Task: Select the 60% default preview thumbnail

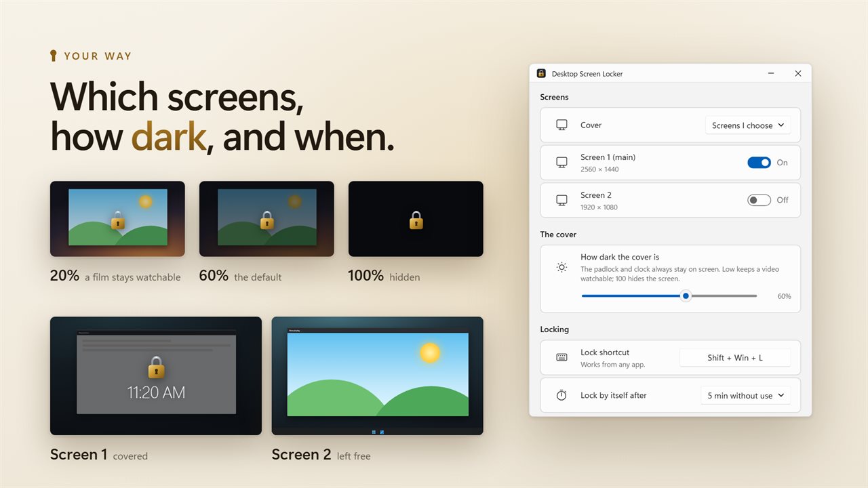Action: coord(267,219)
